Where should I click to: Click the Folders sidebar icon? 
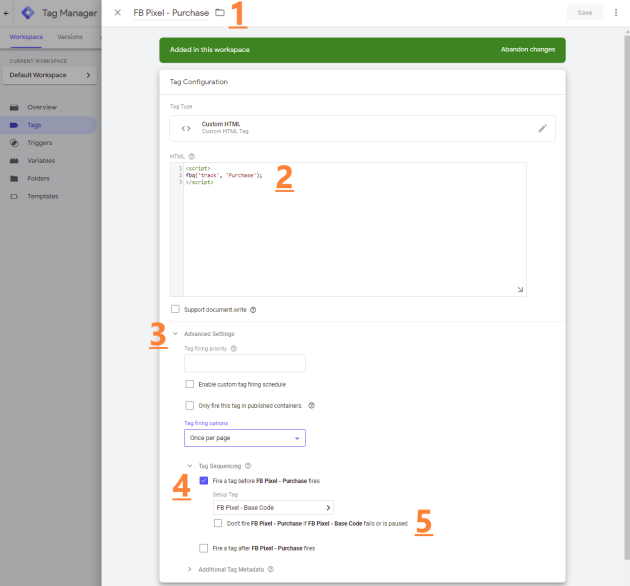pyautogui.click(x=14, y=178)
